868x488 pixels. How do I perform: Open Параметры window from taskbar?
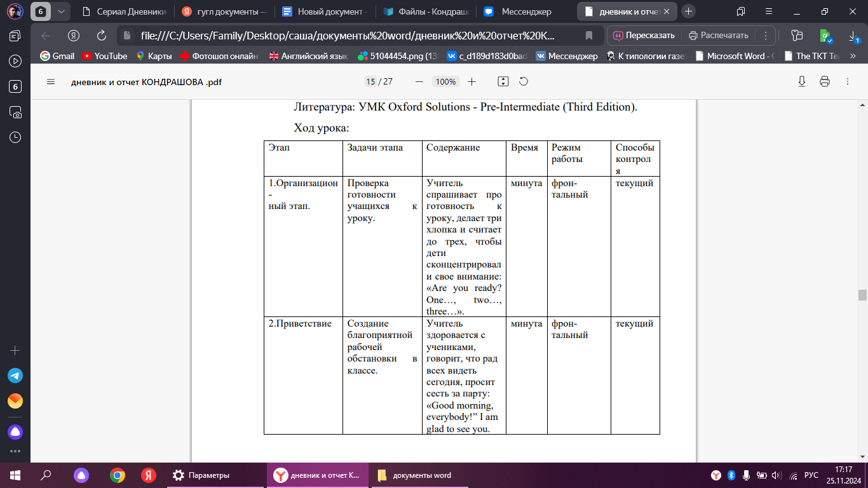tap(214, 475)
